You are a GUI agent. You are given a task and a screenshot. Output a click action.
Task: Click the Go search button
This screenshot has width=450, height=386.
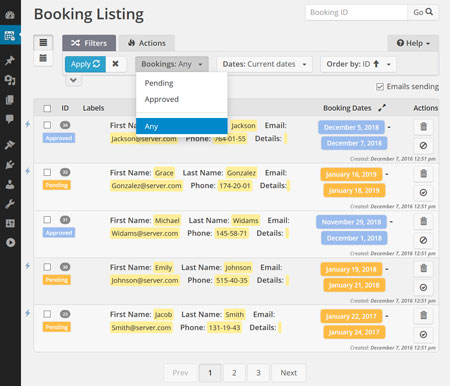(423, 12)
